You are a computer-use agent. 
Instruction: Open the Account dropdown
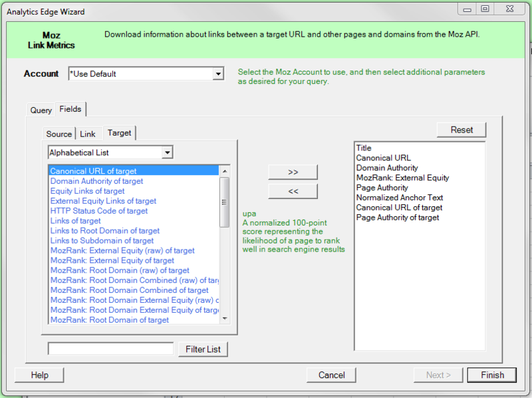click(x=218, y=74)
